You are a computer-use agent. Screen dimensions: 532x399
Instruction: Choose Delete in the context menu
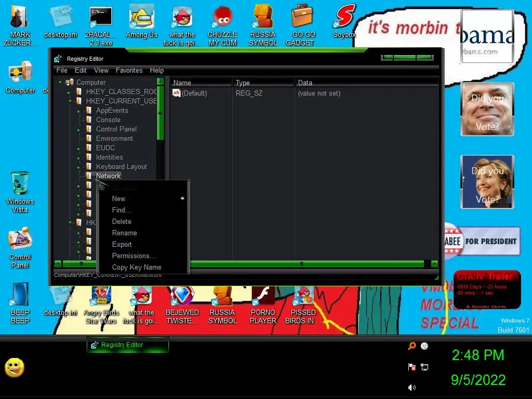tap(142, 221)
